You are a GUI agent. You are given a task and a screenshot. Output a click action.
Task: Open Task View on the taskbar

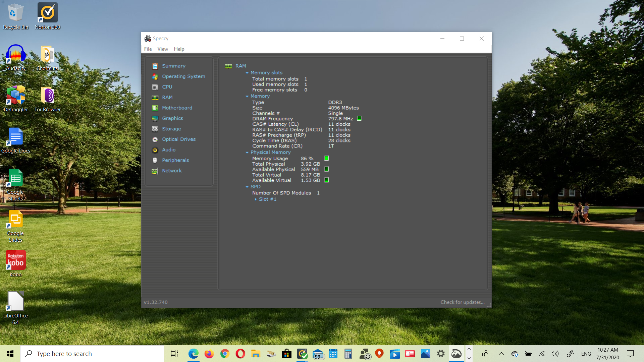(x=174, y=354)
